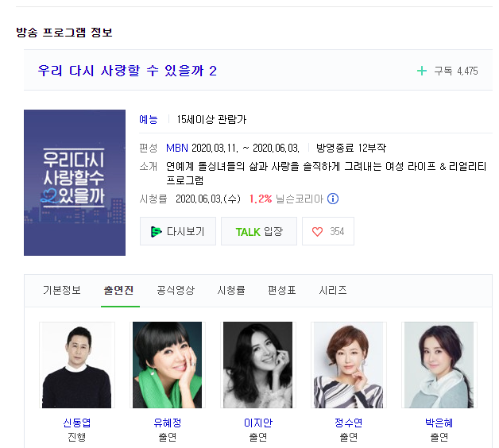The width and height of the screenshot is (499, 448).
Task: Click the 유혜정 cast name link
Action: 168,423
